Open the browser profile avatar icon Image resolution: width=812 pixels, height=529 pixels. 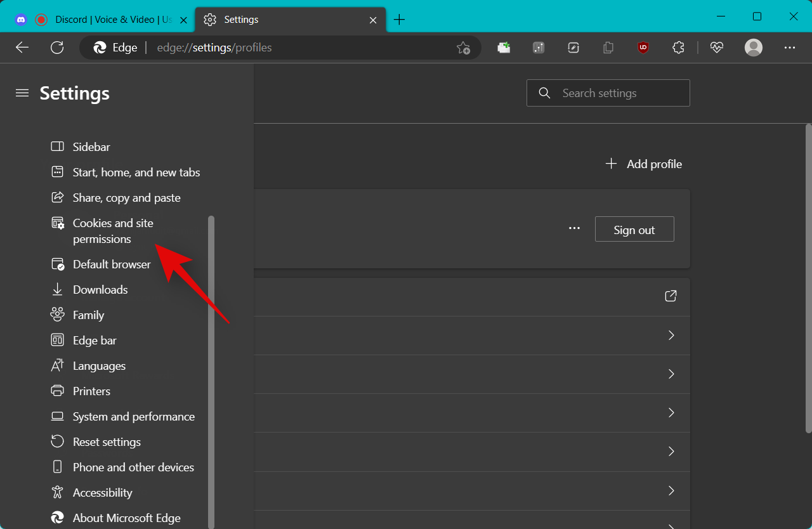(x=754, y=48)
